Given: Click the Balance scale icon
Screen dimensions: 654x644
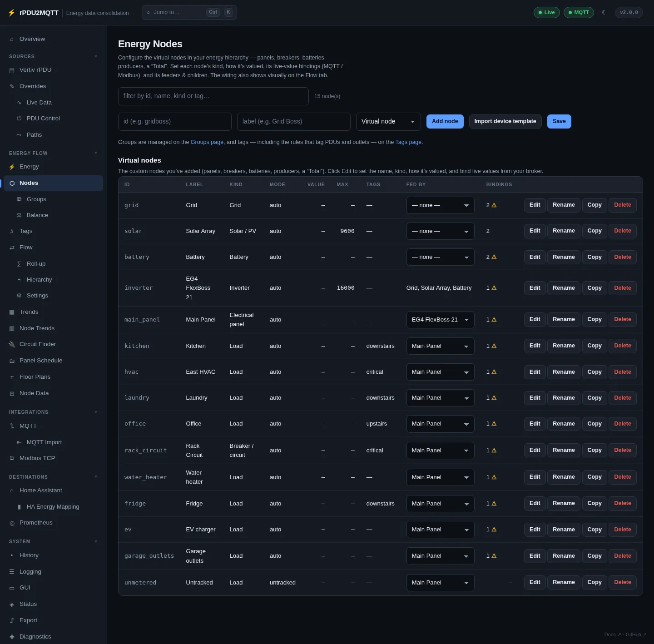Looking at the screenshot, I should coord(19,215).
